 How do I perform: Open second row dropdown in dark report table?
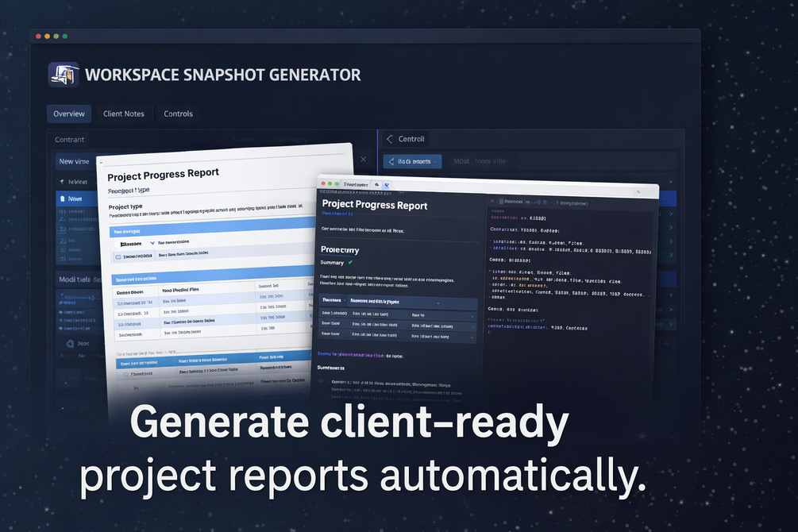pyautogui.click(x=472, y=327)
